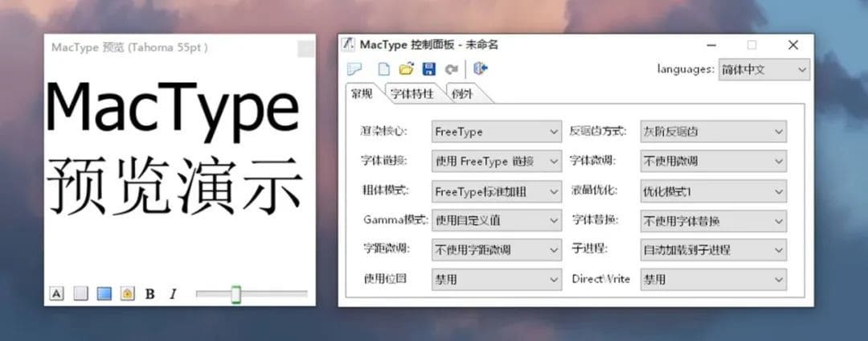Open the 字距微调 dropdown
Screen dimensions: 868x341
[x=497, y=249]
